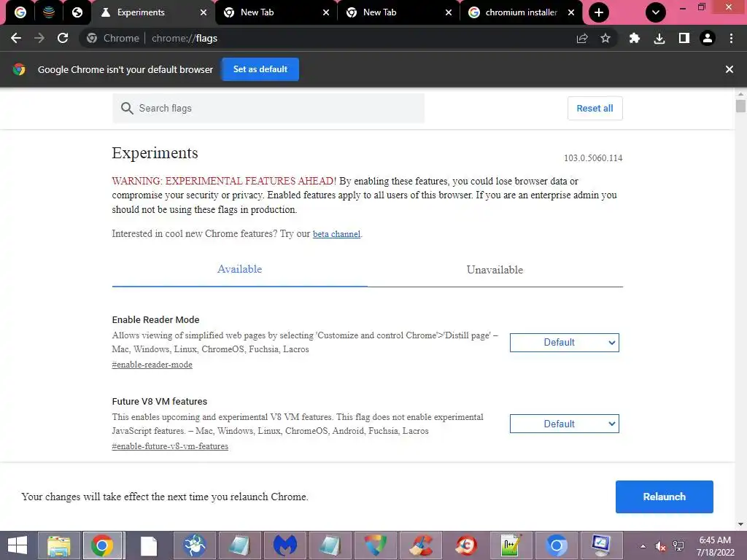Click the page scrollbar thumb
Screen dimensions: 747x560
coord(740,105)
